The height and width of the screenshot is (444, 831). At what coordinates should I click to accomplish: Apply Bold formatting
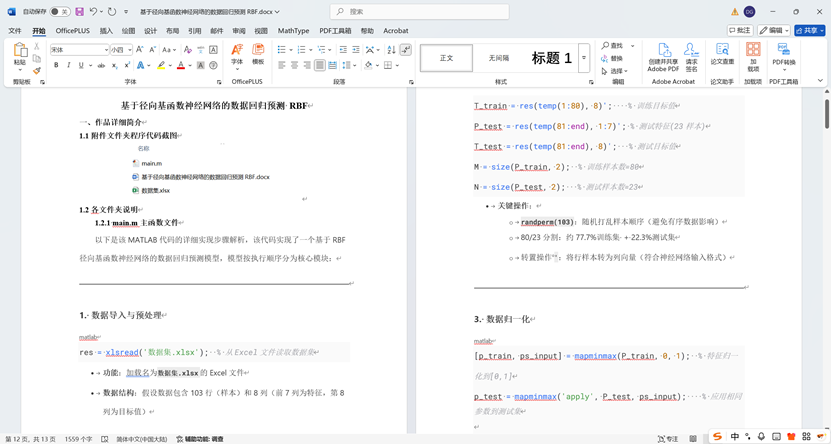click(x=56, y=65)
